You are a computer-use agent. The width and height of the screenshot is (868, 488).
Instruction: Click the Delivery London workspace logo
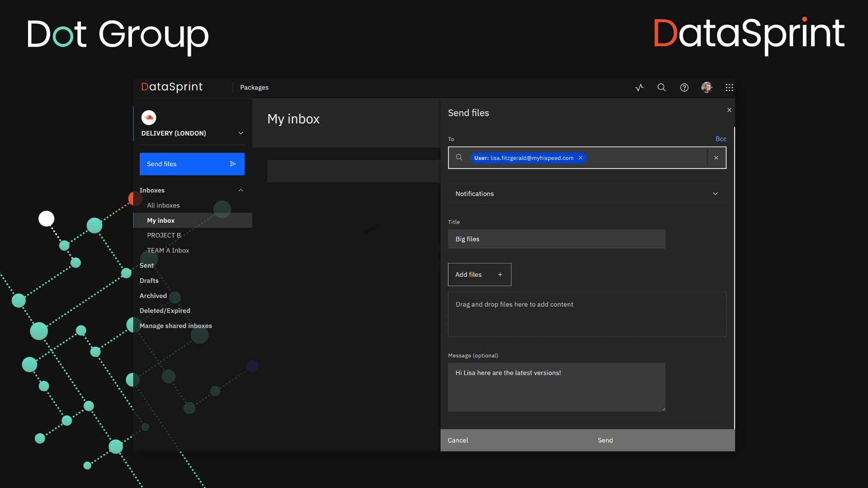(x=149, y=117)
